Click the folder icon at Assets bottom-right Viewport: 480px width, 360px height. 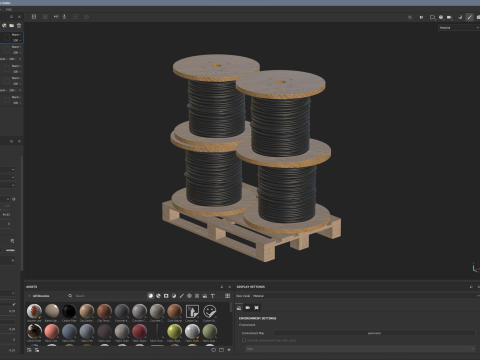click(x=221, y=350)
